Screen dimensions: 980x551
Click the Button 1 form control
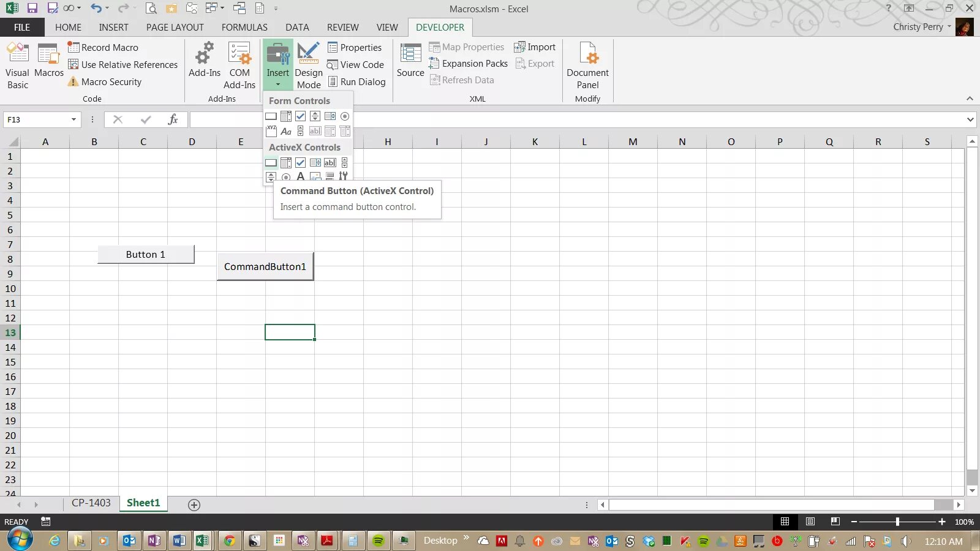(146, 255)
